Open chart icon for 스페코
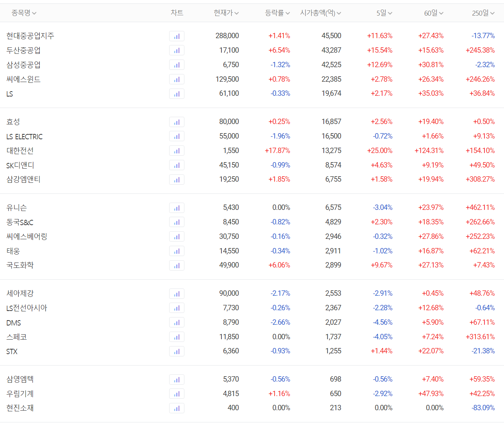Image resolution: width=504 pixels, height=427 pixels. tap(177, 337)
